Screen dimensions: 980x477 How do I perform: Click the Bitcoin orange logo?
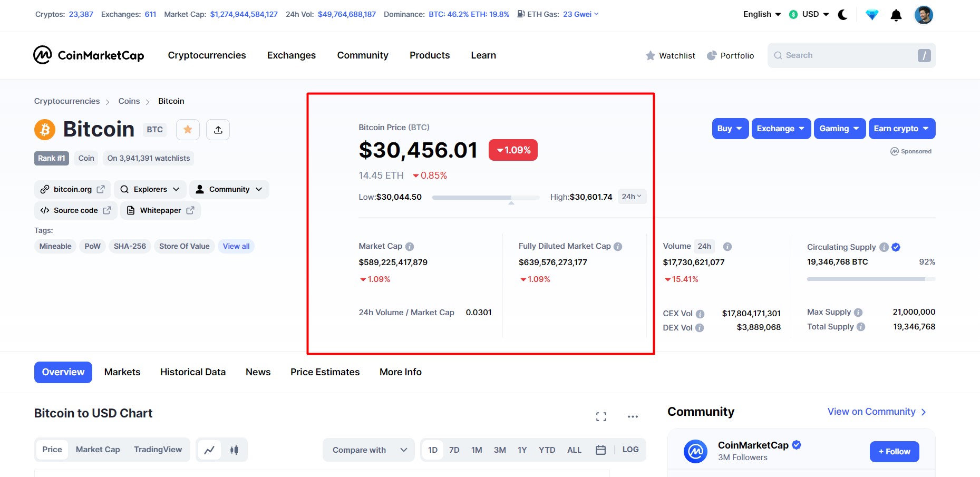[x=45, y=130]
